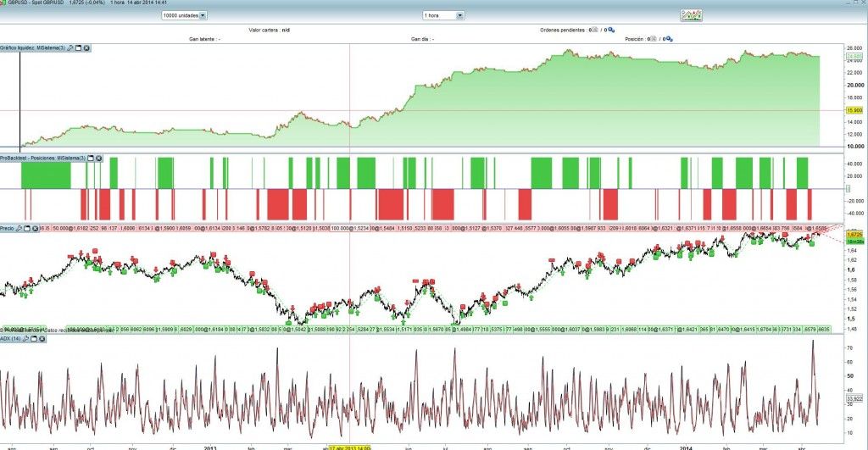868x450 pixels.
Task: Select the ProBacktest Posiciones panel title
Action: [42, 158]
